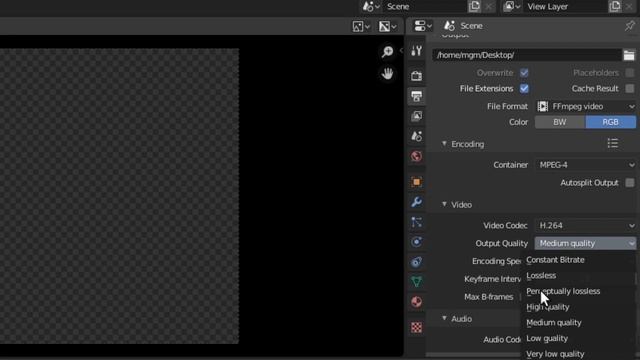Choose Lossless quality option
Screen dimensions: 640x360
pyautogui.click(x=579, y=276)
